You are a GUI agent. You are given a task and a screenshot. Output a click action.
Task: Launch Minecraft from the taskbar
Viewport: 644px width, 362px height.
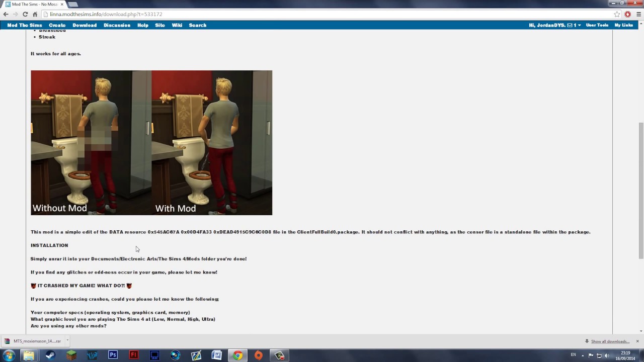point(71,355)
